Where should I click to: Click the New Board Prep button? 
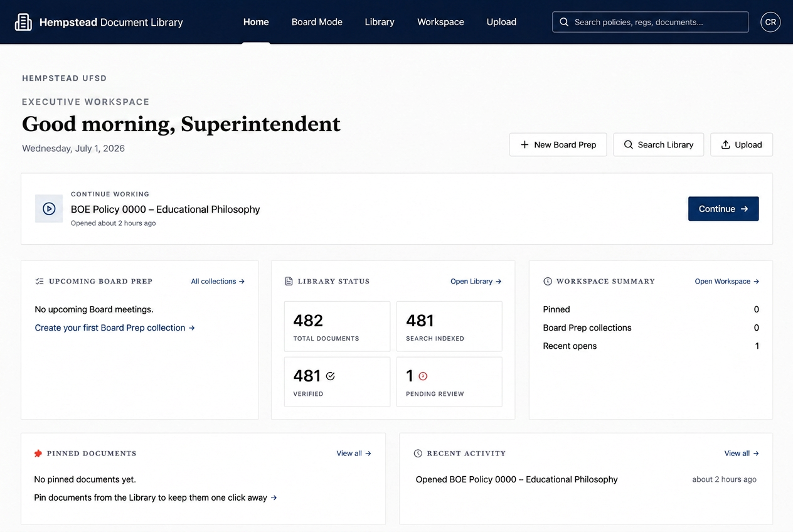[558, 144]
